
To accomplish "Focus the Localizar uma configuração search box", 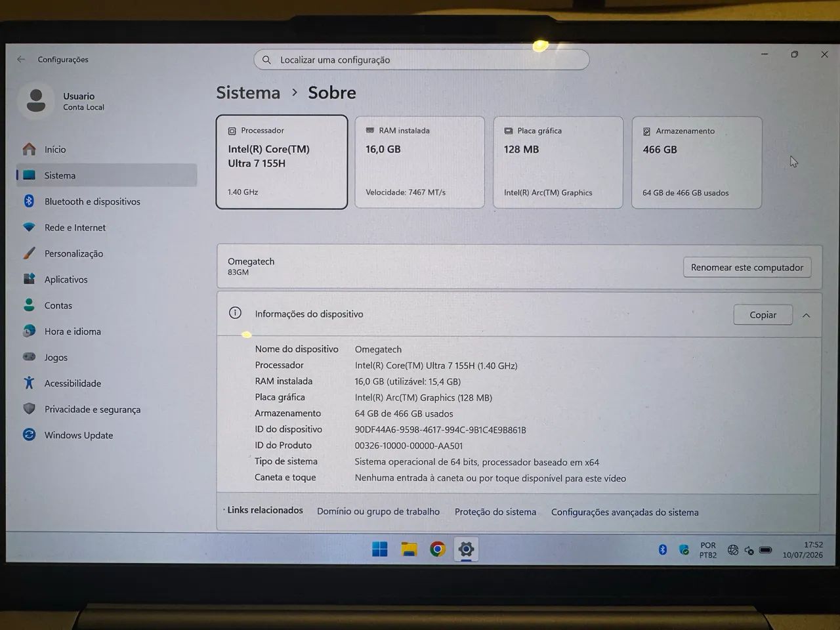I will (421, 60).
